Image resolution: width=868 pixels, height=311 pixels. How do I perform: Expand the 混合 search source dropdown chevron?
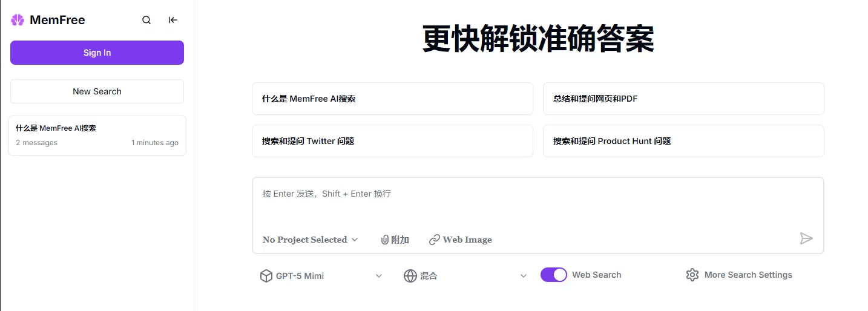pos(524,276)
